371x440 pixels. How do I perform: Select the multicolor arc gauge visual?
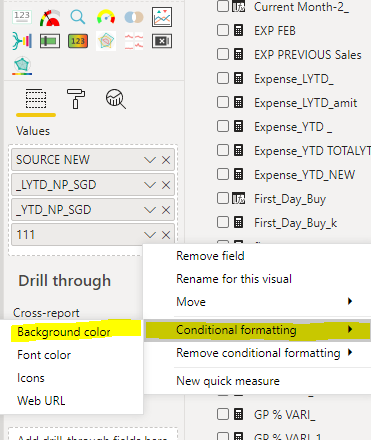click(x=106, y=17)
